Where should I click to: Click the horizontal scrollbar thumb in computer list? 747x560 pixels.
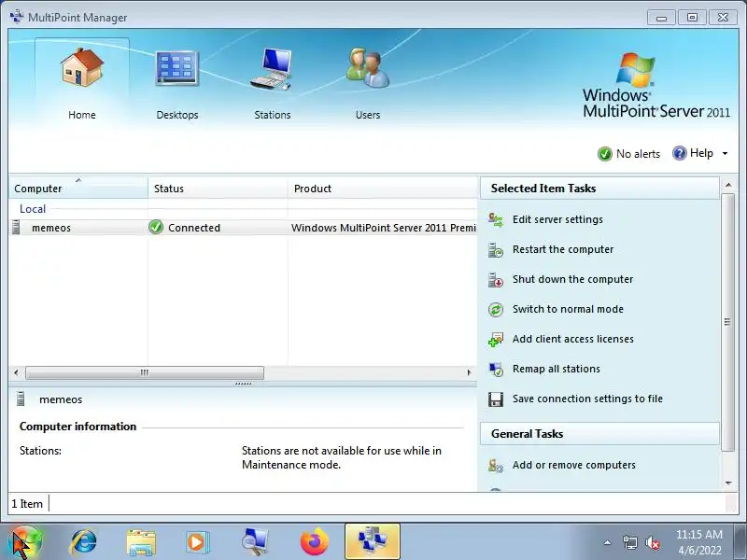pos(145,372)
